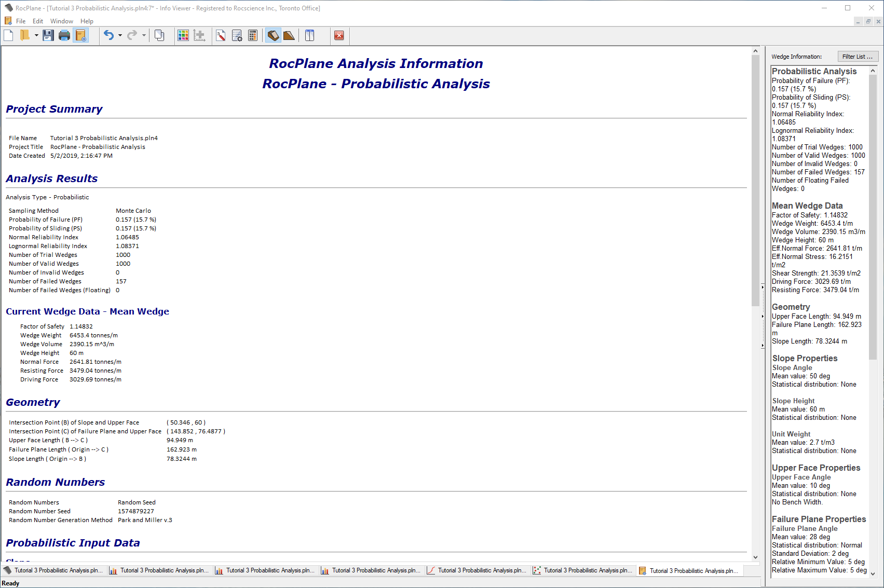This screenshot has width=884, height=588.
Task: Click the Number of Failed Wedges value 157 in report
Action: point(121,281)
